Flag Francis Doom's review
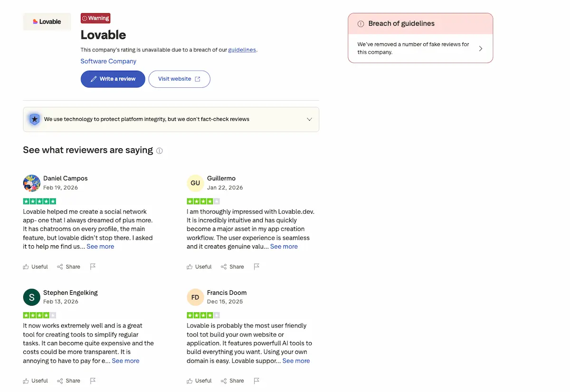The width and height of the screenshot is (570, 392). pyautogui.click(x=257, y=380)
